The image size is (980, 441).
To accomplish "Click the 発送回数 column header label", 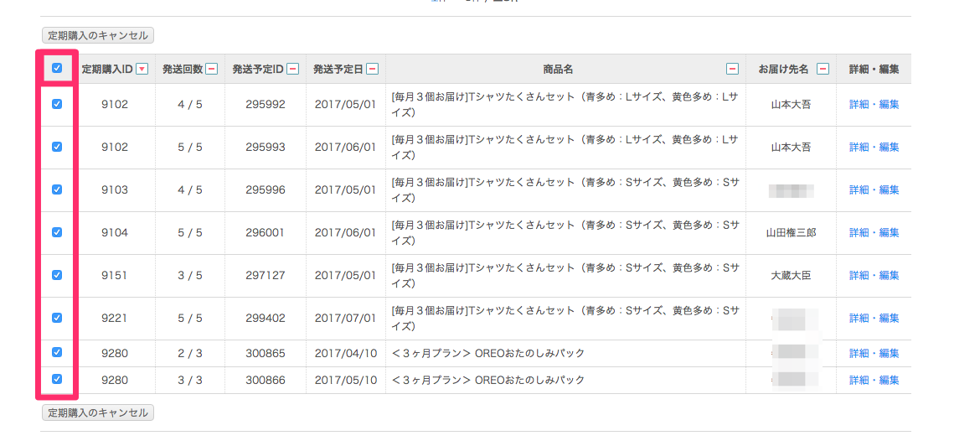I will (183, 70).
